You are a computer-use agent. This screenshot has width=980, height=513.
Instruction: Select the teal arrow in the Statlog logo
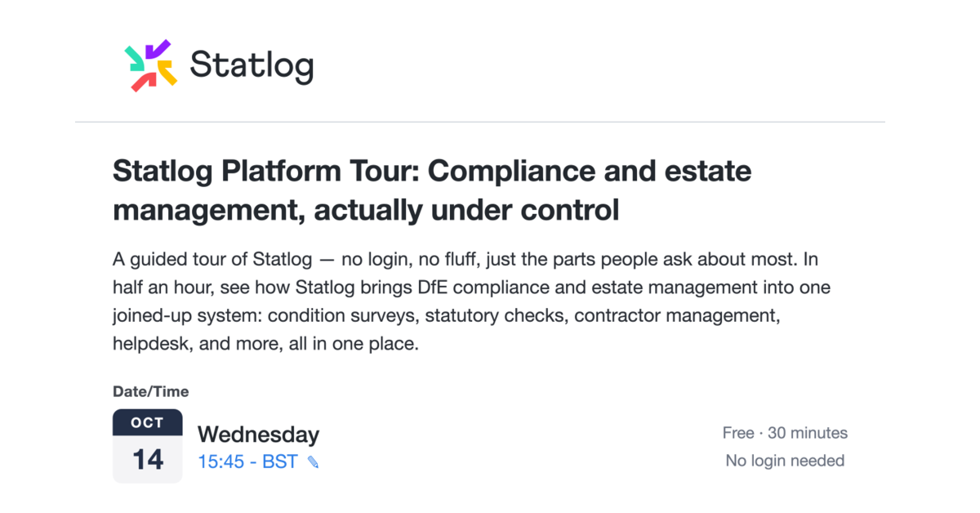(135, 57)
